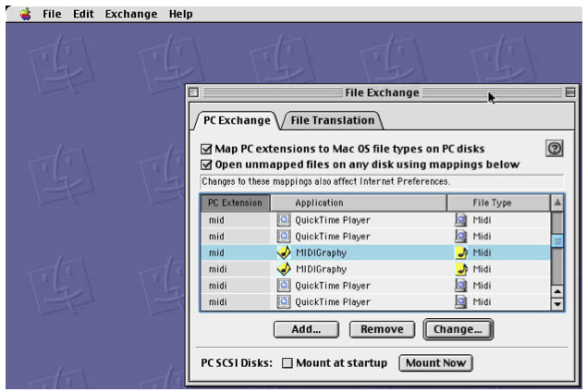Click Midi file type icon in mid MIDIGraphy row
The image size is (587, 392).
461,252
